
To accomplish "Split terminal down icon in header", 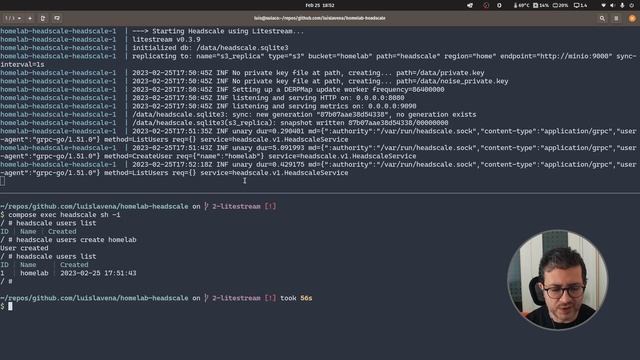I will [x=57, y=18].
